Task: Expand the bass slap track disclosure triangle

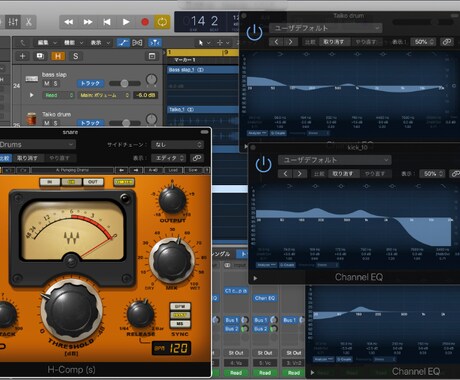Action: [x=32, y=95]
